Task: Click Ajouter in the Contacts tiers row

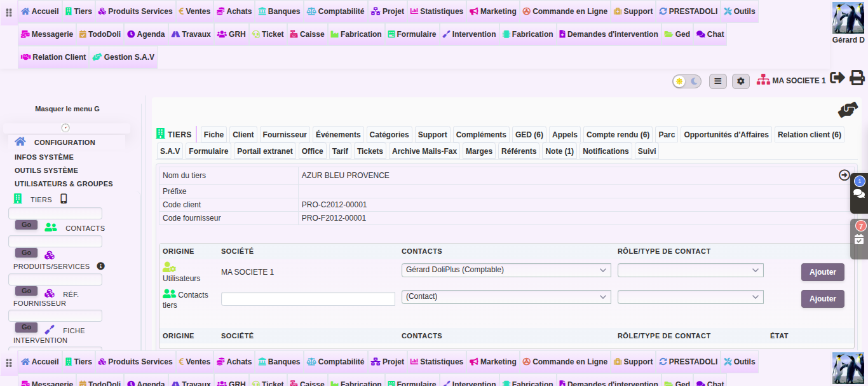Action: (x=823, y=298)
